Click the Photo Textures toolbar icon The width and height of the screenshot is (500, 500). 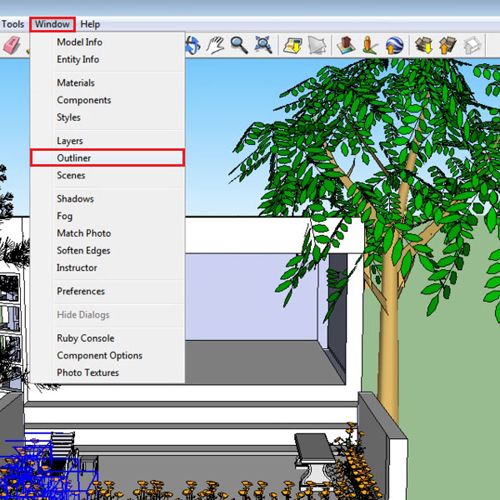[370, 45]
